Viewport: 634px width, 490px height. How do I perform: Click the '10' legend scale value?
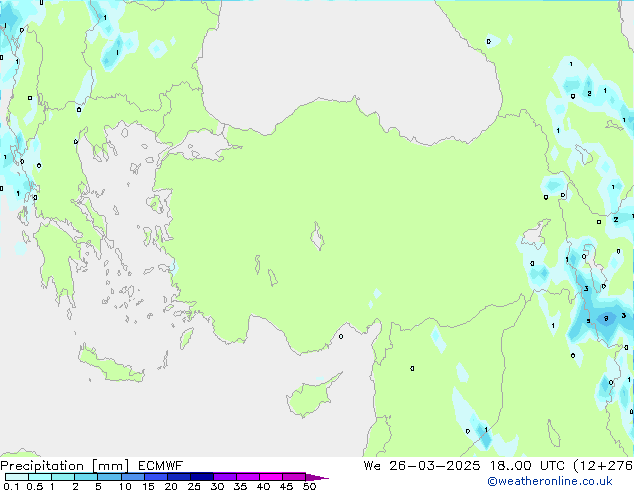click(x=125, y=486)
